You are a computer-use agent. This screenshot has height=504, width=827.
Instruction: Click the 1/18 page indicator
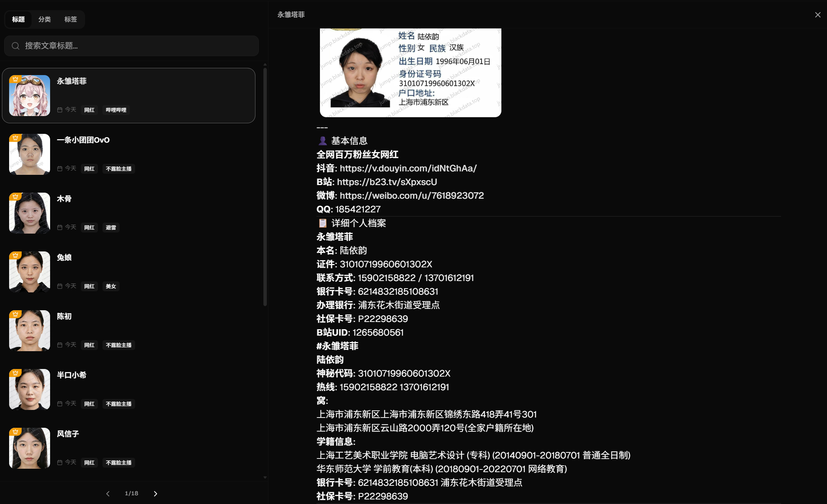[x=131, y=493]
